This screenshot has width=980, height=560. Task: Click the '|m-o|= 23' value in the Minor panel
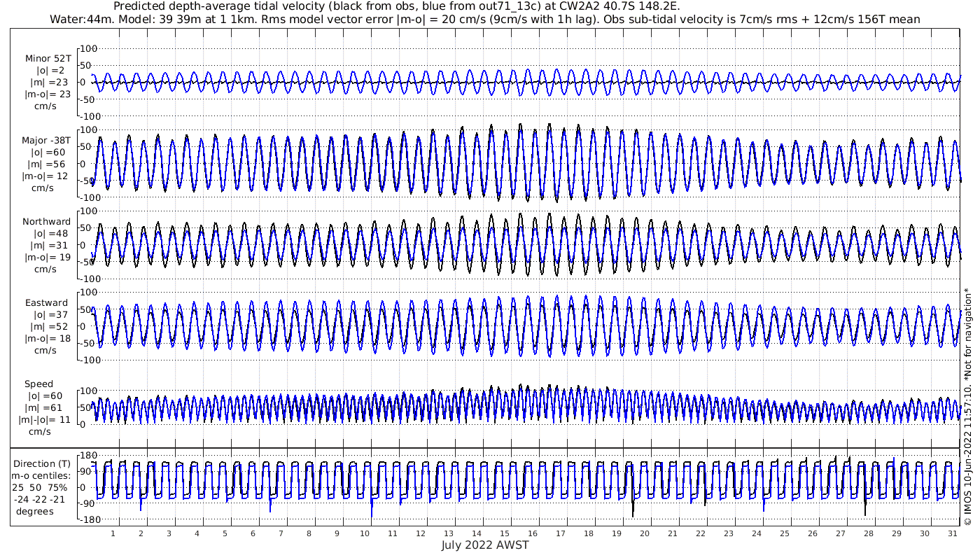pyautogui.click(x=48, y=94)
